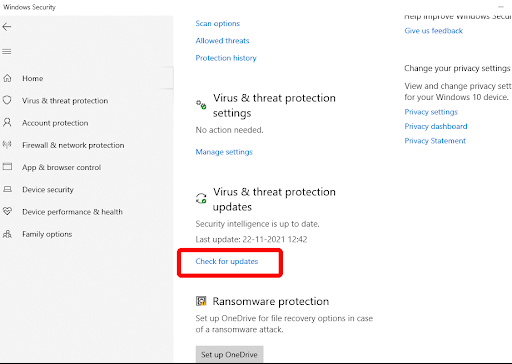Click the Device security laptop icon
The height and width of the screenshot is (364, 512).
click(x=7, y=189)
